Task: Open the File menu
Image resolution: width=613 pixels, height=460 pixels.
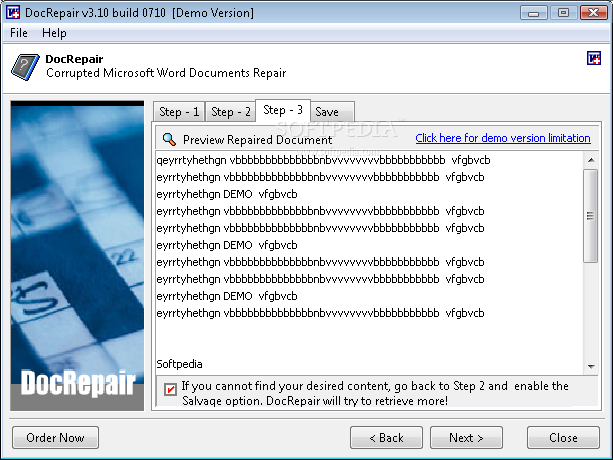Action: pyautogui.click(x=19, y=33)
